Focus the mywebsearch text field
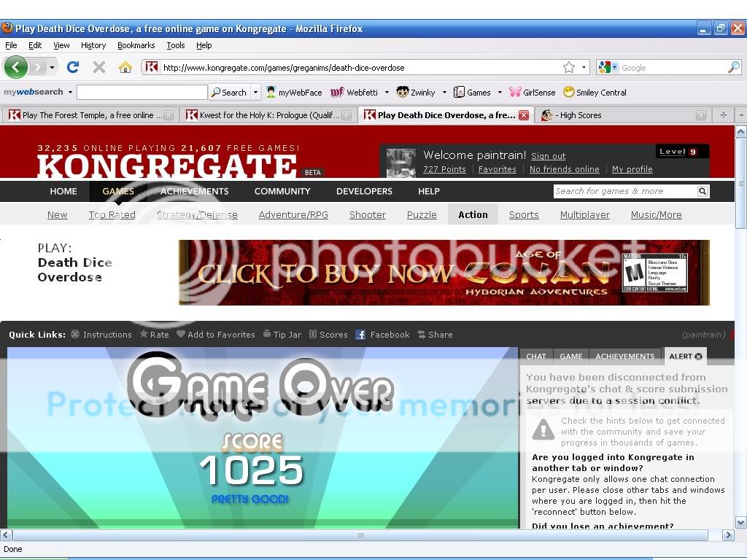 click(142, 92)
